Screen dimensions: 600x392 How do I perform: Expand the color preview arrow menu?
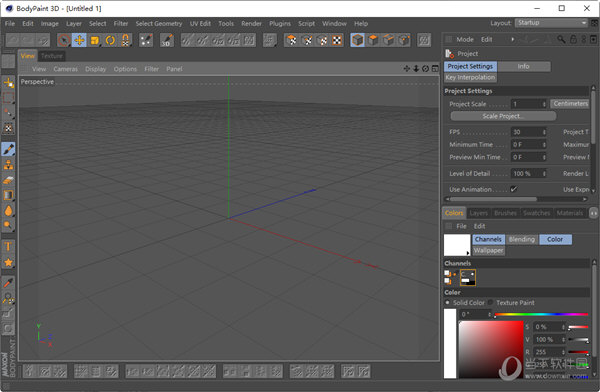(468, 253)
